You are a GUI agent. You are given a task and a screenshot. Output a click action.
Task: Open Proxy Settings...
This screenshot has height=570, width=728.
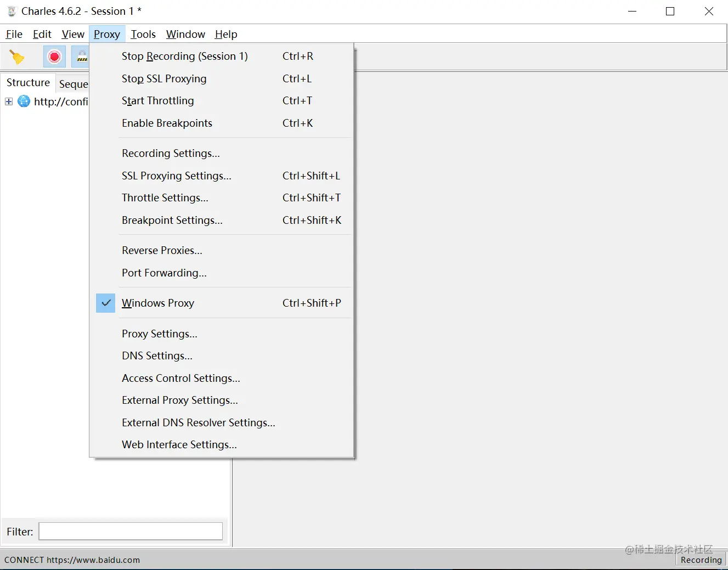coord(222,334)
